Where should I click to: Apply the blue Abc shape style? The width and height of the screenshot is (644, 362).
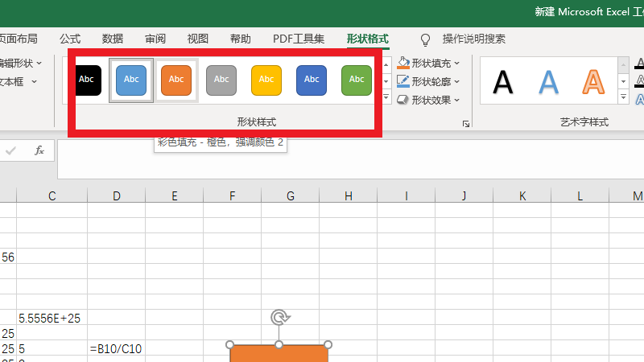[131, 80]
